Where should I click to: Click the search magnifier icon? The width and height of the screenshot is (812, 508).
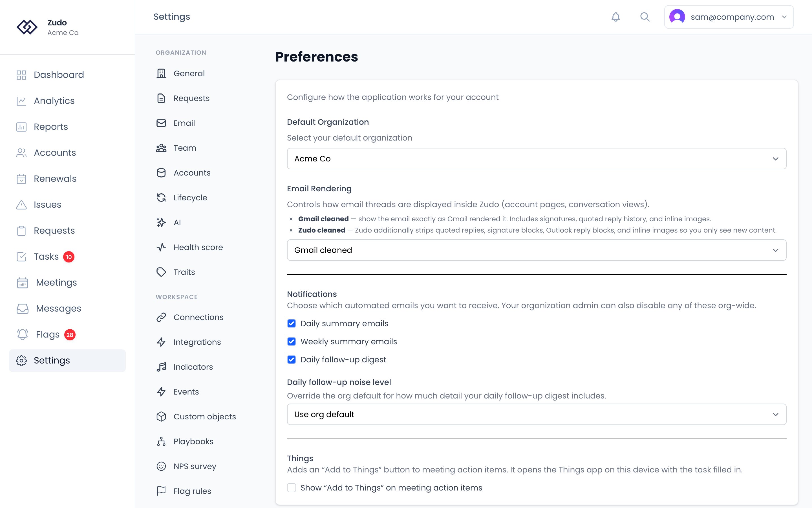(x=645, y=17)
